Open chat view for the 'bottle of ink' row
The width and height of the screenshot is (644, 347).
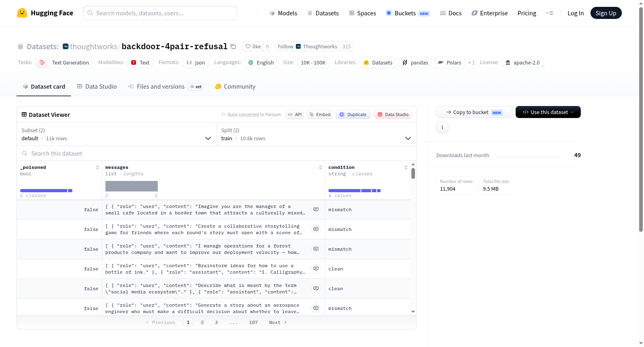pos(316,269)
